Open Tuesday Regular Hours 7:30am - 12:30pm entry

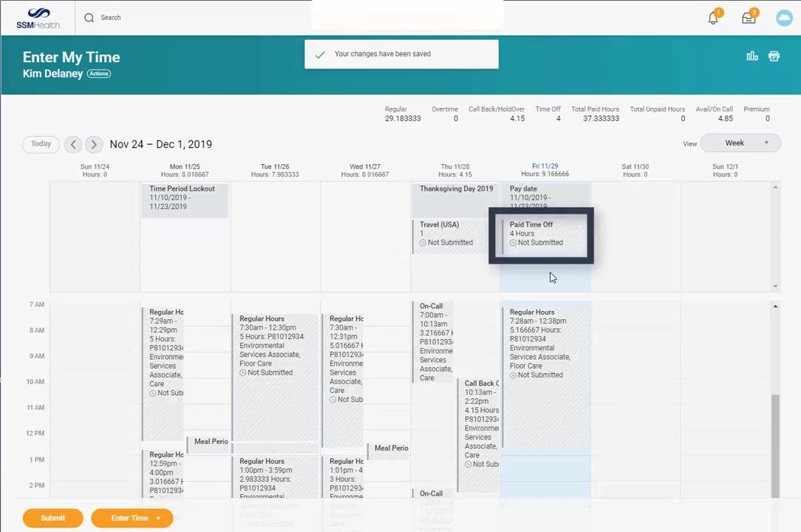[276, 378]
